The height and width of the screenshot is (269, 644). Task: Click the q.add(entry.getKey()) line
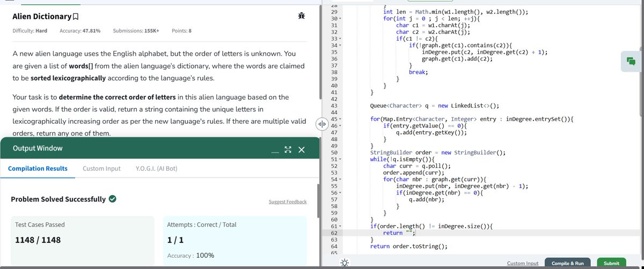pyautogui.click(x=431, y=132)
